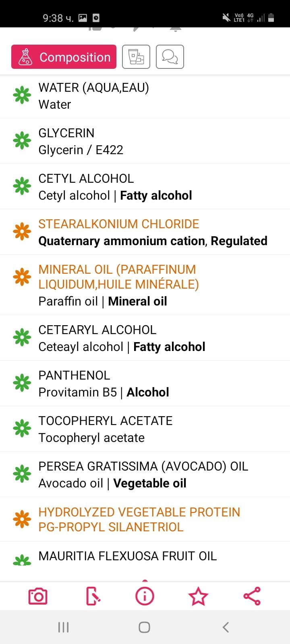Image resolution: width=290 pixels, height=644 pixels.
Task: Open the GLYCERIN ingredient entry
Action: (x=145, y=141)
